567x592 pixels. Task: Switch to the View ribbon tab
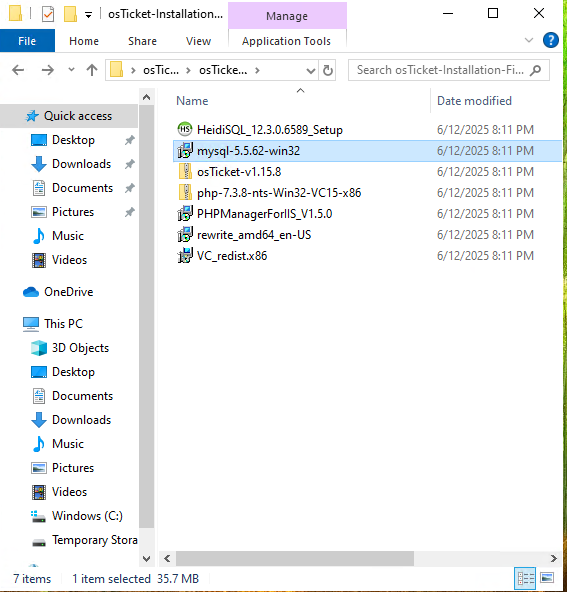198,41
